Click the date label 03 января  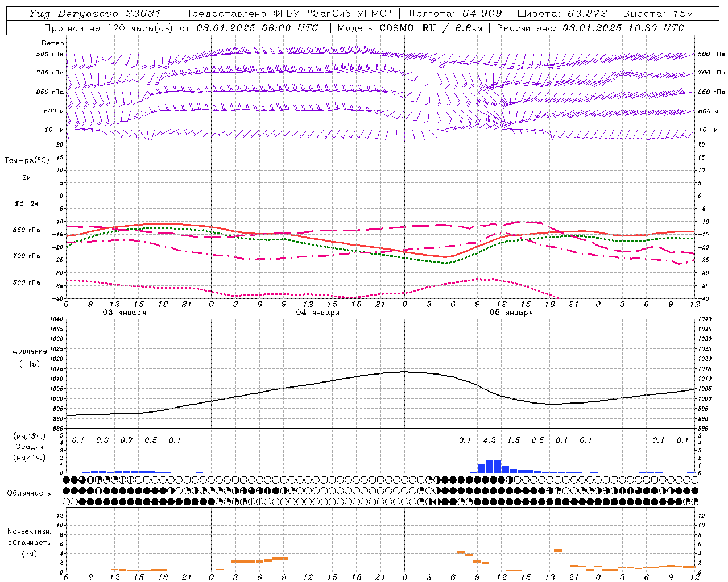124,313
